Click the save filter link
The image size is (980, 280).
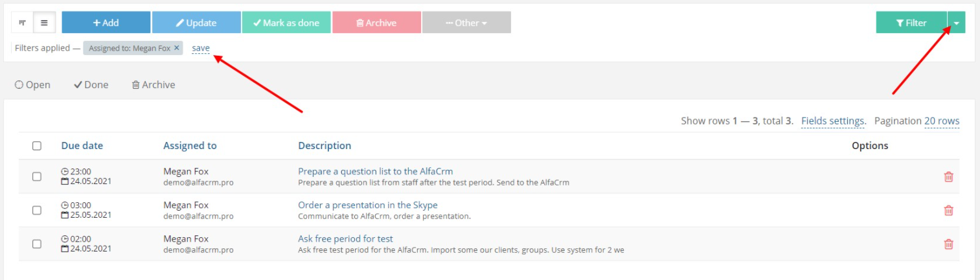[201, 48]
